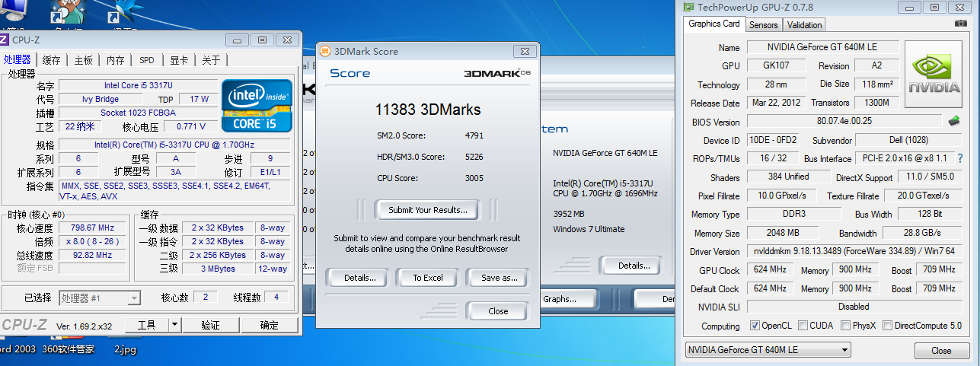Toggle the DirectCompute 5.0 checkbox
This screenshot has height=366, width=980.
pyautogui.click(x=887, y=326)
